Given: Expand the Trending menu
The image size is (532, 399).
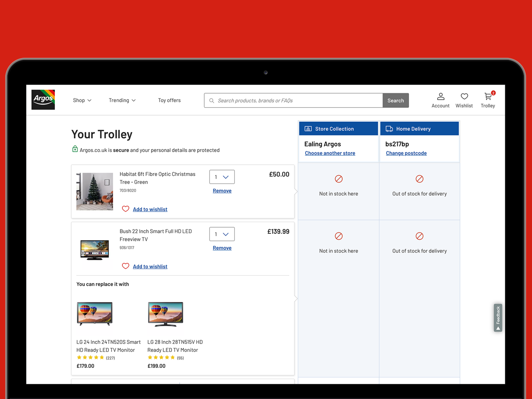Looking at the screenshot, I should pyautogui.click(x=122, y=100).
